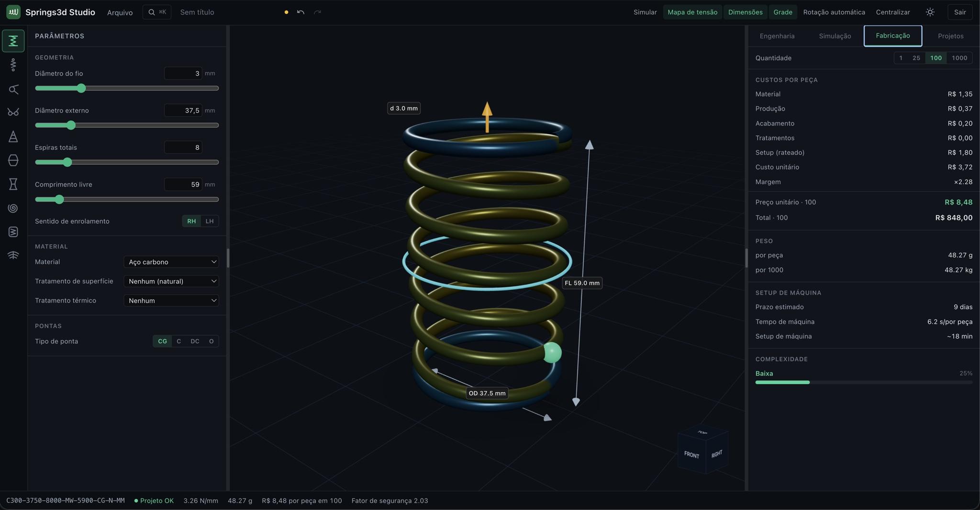Click the Springs3d Studio logo icon
Image resolution: width=980 pixels, height=510 pixels.
click(13, 12)
